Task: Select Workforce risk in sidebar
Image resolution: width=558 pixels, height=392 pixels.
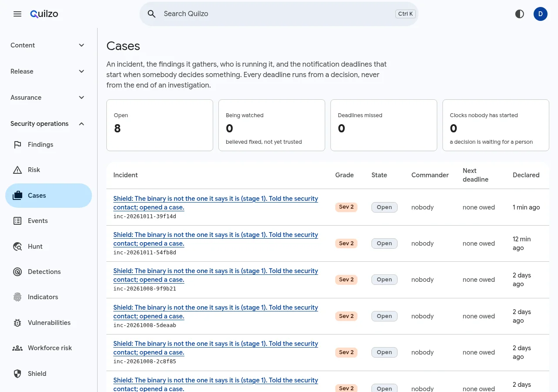Action: [48, 348]
